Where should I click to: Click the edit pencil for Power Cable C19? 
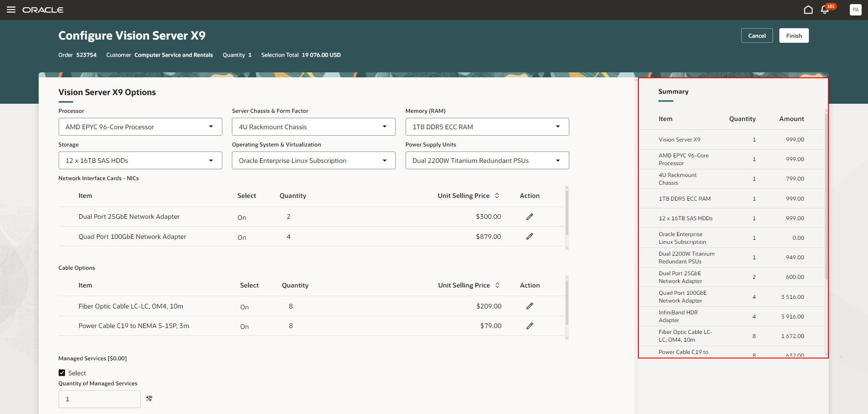point(529,326)
